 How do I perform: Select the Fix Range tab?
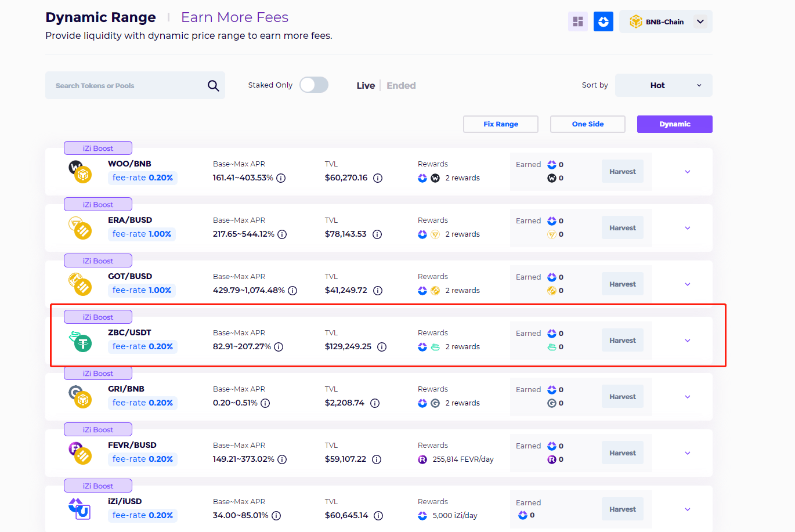coord(500,124)
